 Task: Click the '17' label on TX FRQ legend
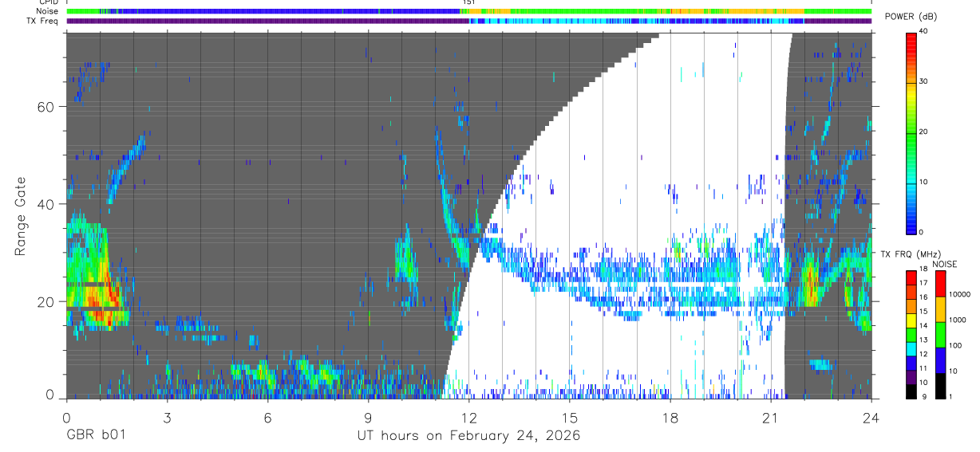click(x=923, y=283)
